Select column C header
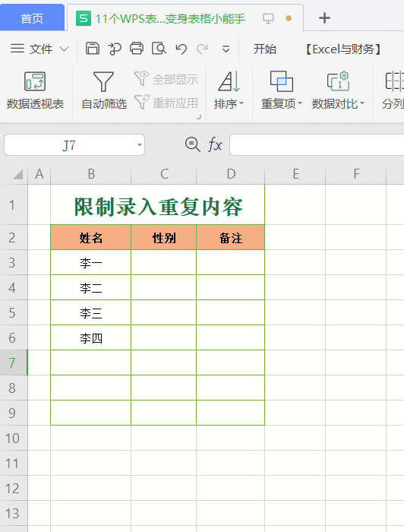The image size is (404, 532). click(164, 174)
